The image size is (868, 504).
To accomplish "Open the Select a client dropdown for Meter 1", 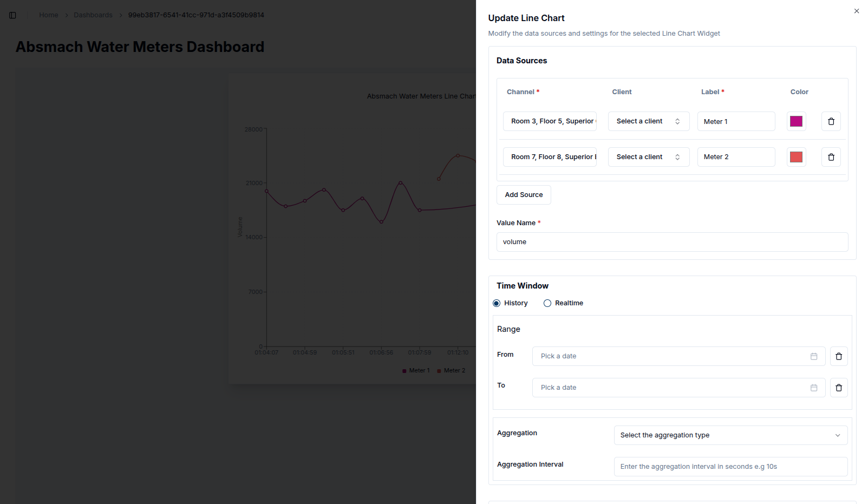I will tap(648, 121).
